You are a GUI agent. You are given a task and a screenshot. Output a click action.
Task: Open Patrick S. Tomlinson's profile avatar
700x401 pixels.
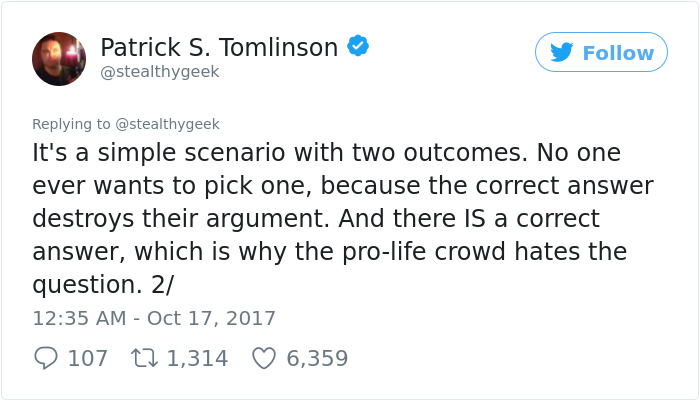[59, 59]
